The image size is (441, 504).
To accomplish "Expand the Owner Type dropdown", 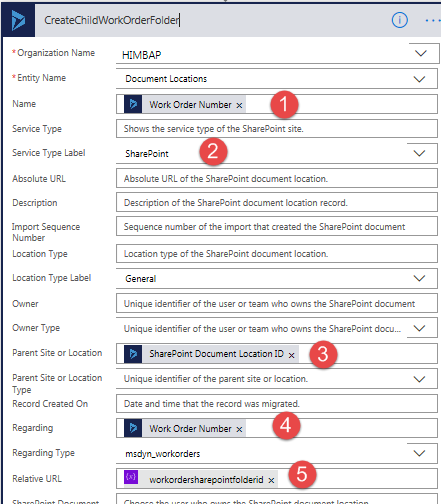I will click(419, 328).
